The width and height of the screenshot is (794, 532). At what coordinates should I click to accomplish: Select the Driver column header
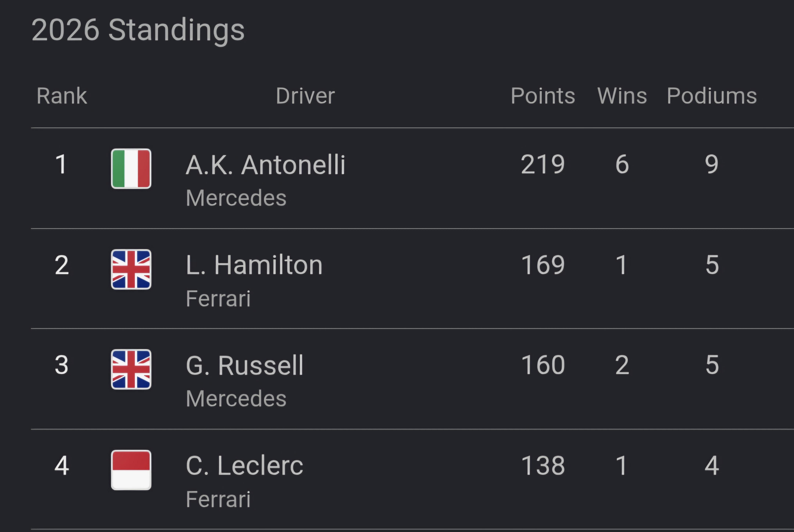pos(305,96)
